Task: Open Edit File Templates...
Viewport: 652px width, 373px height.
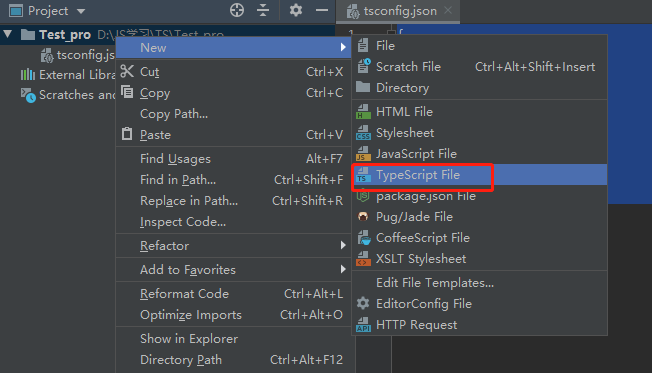Action: click(479, 283)
